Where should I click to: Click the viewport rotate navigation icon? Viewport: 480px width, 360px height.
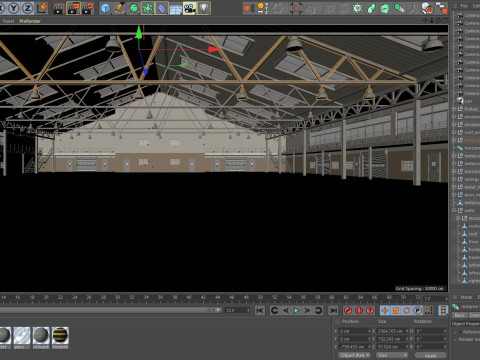[438, 21]
